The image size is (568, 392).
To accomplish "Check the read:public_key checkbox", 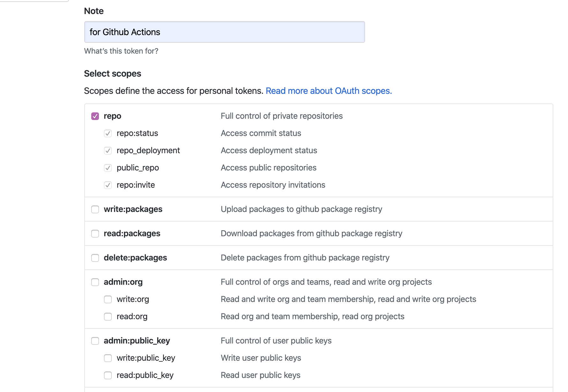I will point(108,375).
